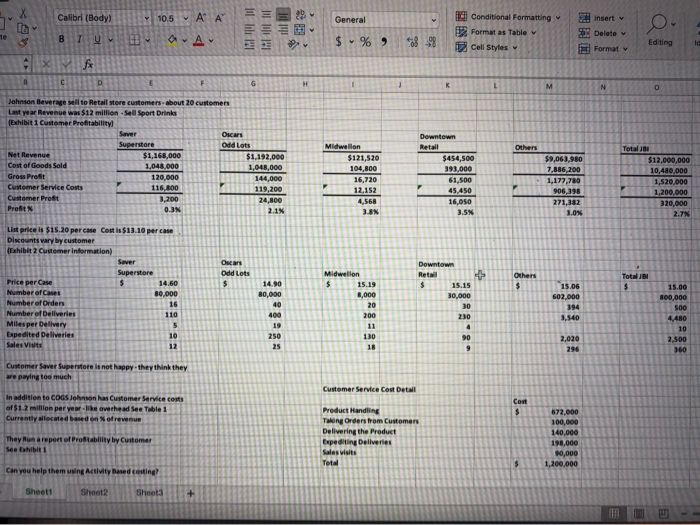Viewport: 700px width, 525px height.
Task: Click the Name Box stepper arrows
Action: tap(25, 63)
